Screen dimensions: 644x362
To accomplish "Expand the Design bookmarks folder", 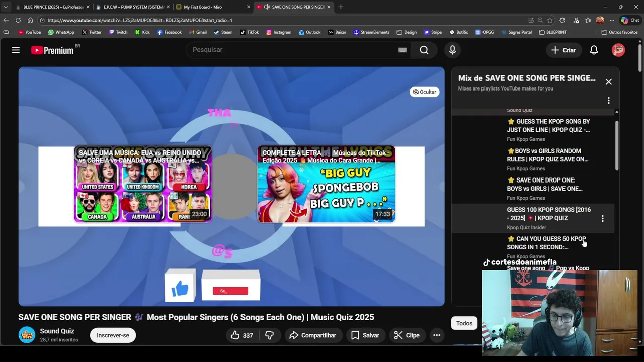I will tap(407, 32).
